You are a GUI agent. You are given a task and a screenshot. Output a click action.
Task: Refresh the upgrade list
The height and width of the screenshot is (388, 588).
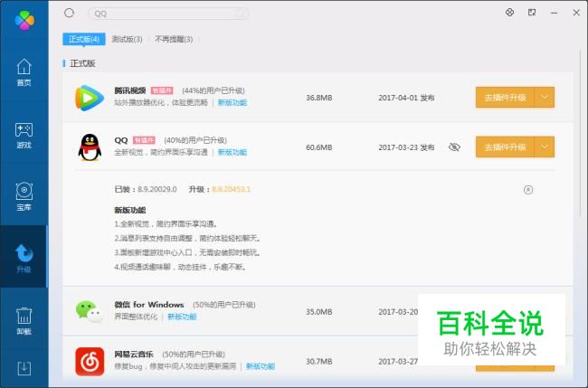pyautogui.click(x=69, y=14)
